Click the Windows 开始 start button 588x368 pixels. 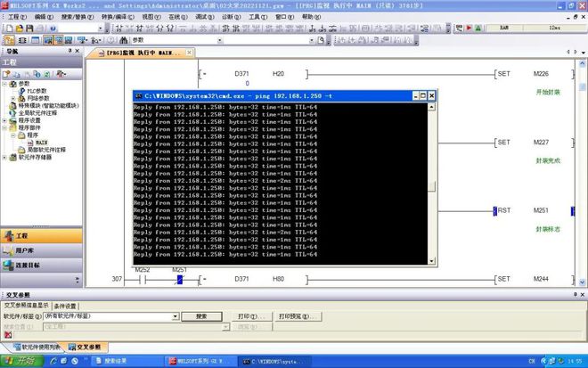(21, 361)
